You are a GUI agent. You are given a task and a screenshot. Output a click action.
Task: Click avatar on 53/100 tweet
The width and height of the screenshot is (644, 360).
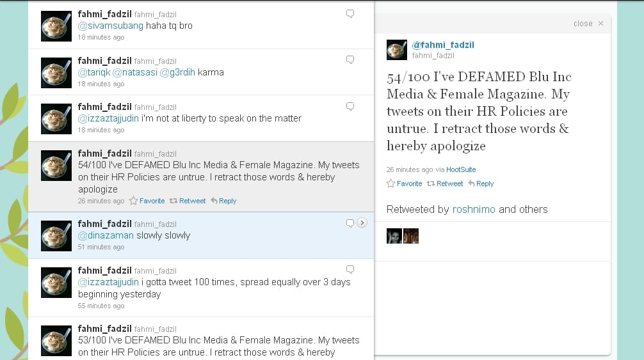(x=56, y=341)
